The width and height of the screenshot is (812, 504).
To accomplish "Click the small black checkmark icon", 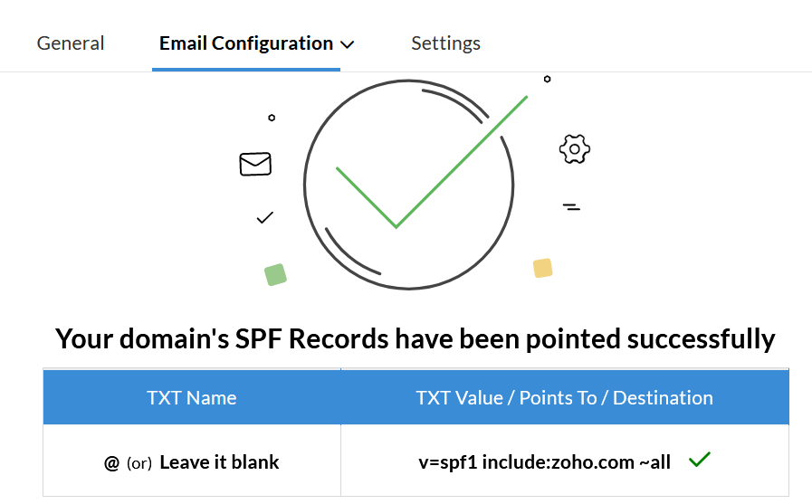I will click(264, 218).
